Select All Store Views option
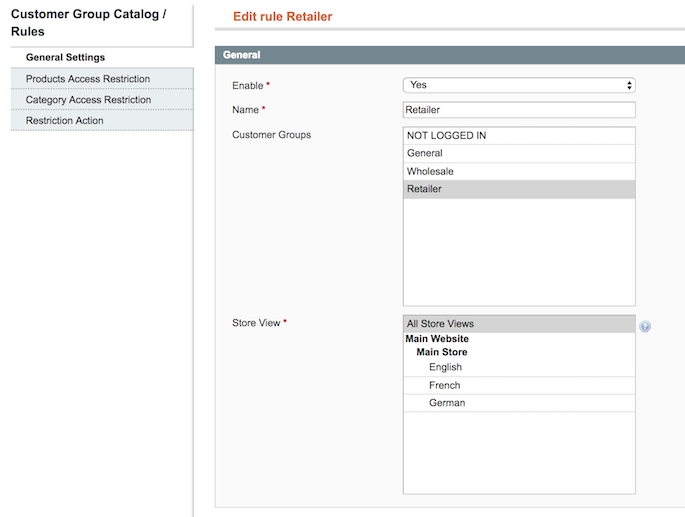Image resolution: width=685 pixels, height=517 pixels. [519, 324]
